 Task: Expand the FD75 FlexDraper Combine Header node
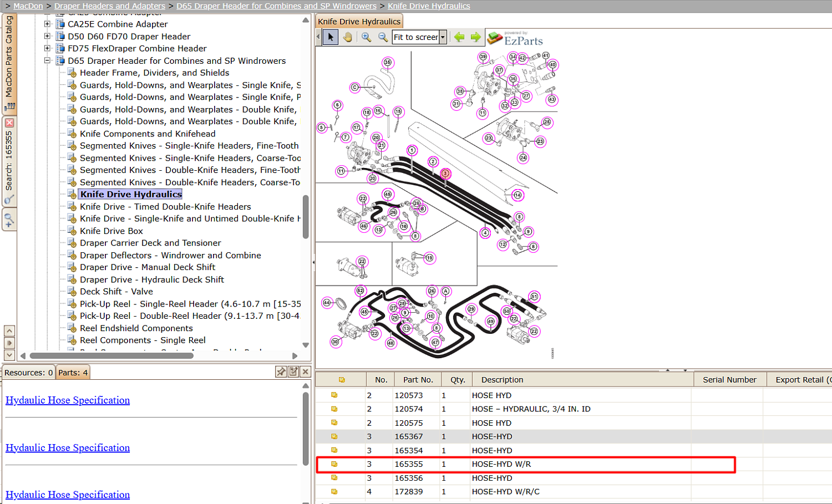coord(47,48)
